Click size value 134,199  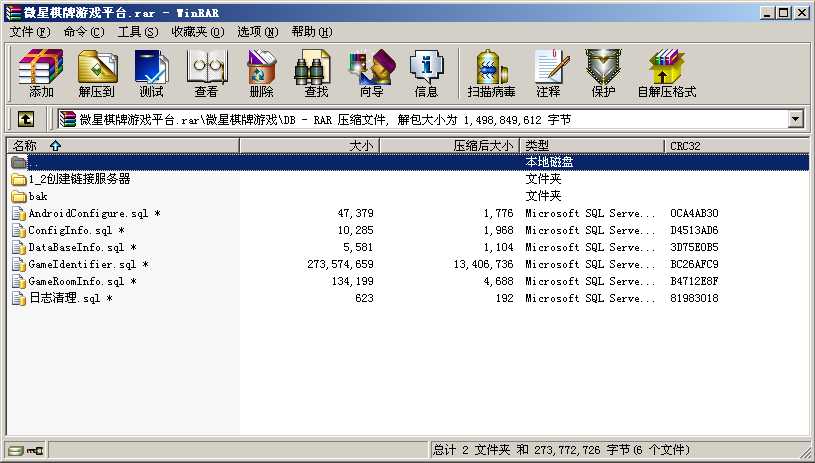click(x=352, y=281)
